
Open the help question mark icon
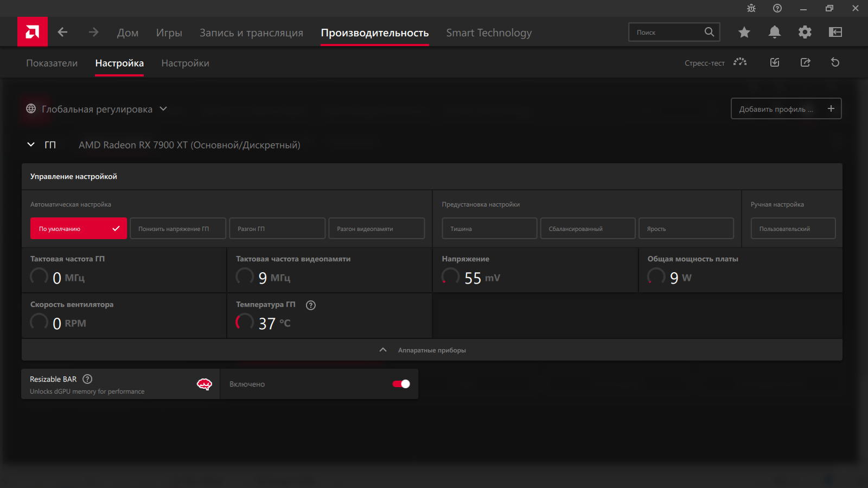777,8
